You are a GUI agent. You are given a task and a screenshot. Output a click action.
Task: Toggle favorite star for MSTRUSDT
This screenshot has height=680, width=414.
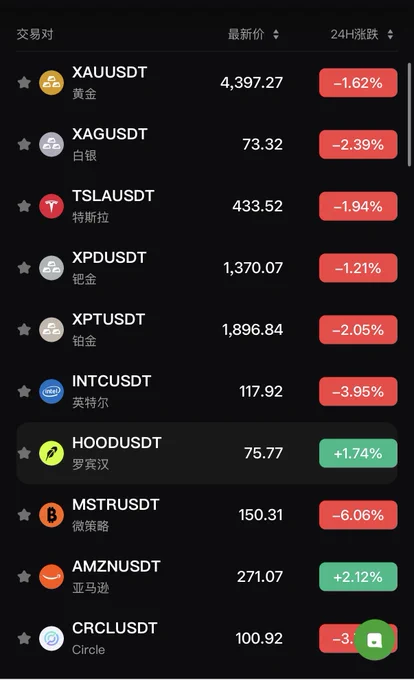pos(24,514)
